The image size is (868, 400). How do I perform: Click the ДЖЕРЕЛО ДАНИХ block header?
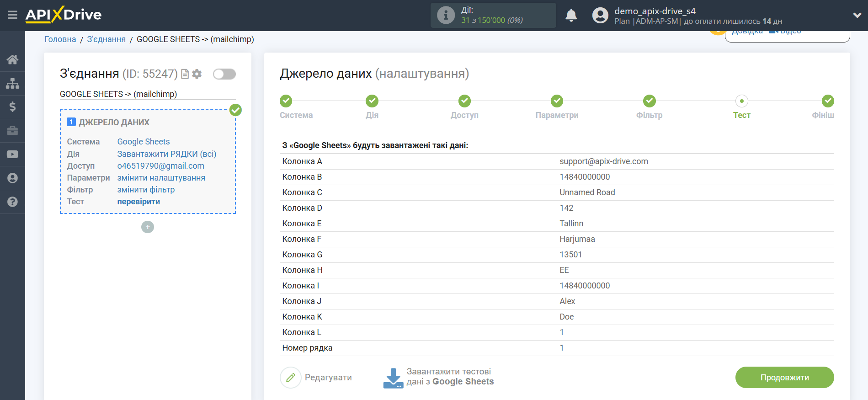[114, 122]
